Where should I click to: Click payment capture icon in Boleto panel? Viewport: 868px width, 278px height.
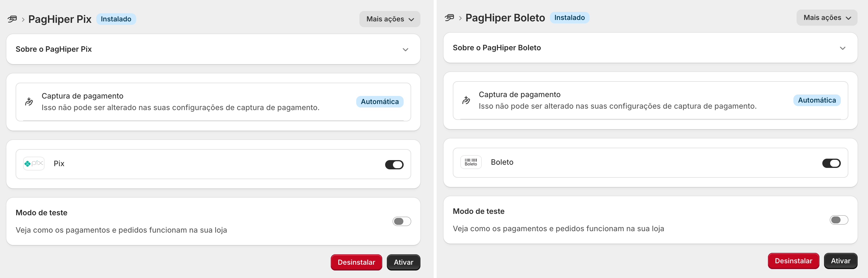coord(466,100)
